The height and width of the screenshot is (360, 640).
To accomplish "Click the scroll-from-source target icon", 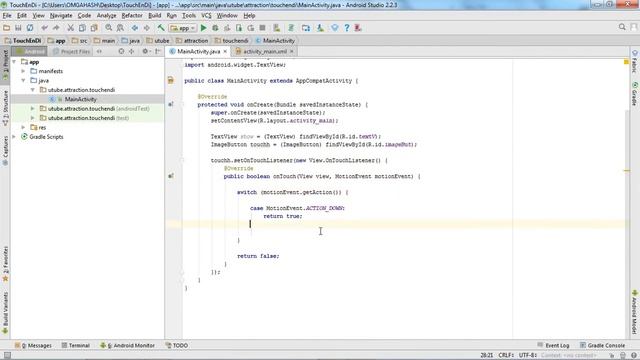I will click(121, 51).
